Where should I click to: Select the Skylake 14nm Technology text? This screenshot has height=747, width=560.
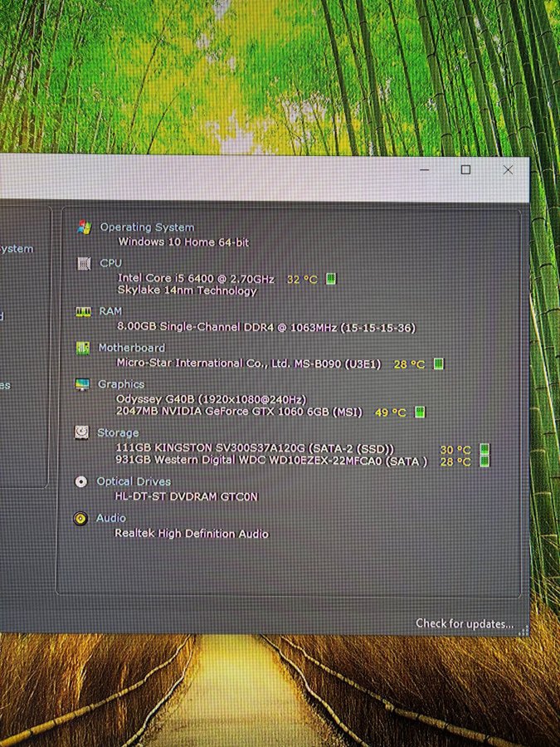pos(187,290)
